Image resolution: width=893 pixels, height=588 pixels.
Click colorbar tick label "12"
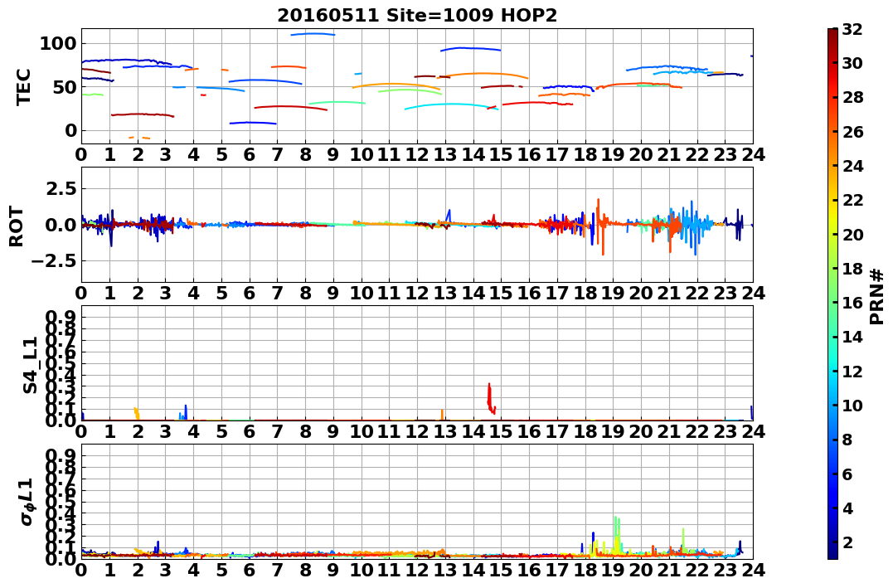tap(852, 371)
